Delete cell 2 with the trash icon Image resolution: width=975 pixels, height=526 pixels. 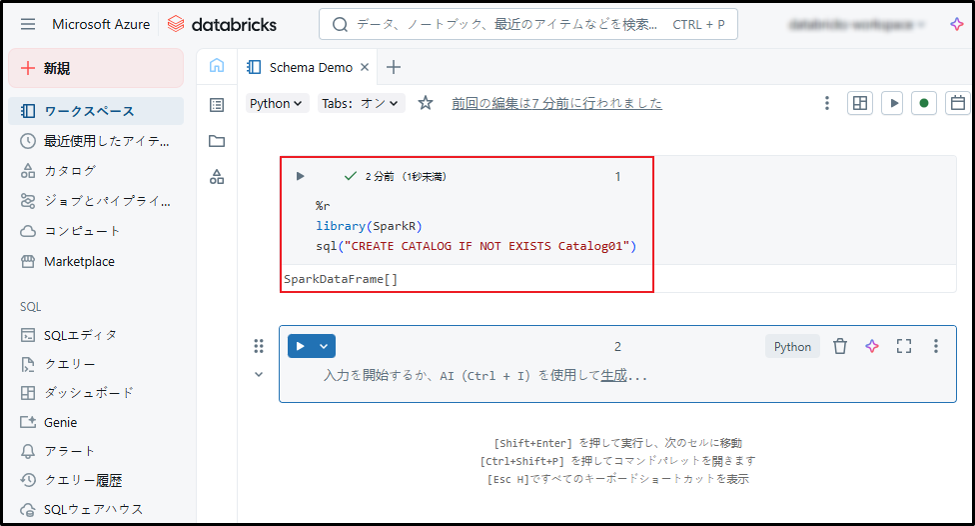(x=840, y=346)
